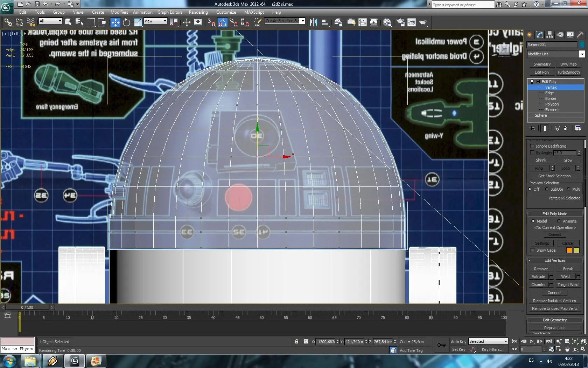Select the Multi preview selection option
The image size is (588, 368).
click(x=568, y=189)
